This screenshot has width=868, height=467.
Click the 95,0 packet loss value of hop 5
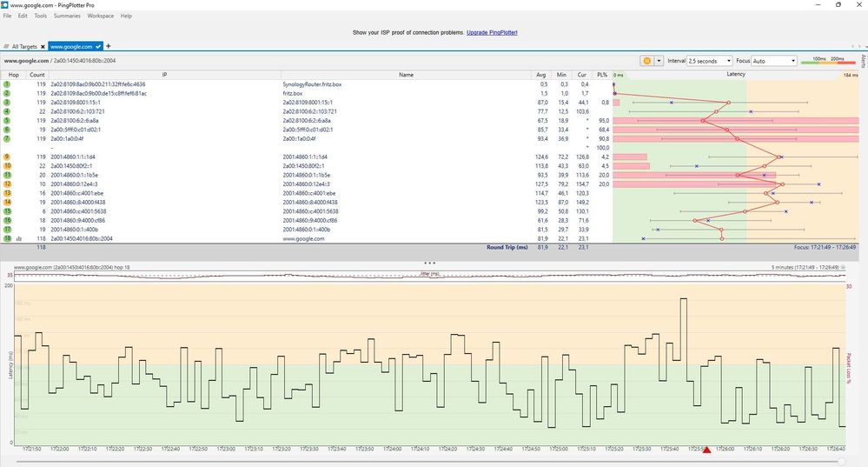coord(603,121)
